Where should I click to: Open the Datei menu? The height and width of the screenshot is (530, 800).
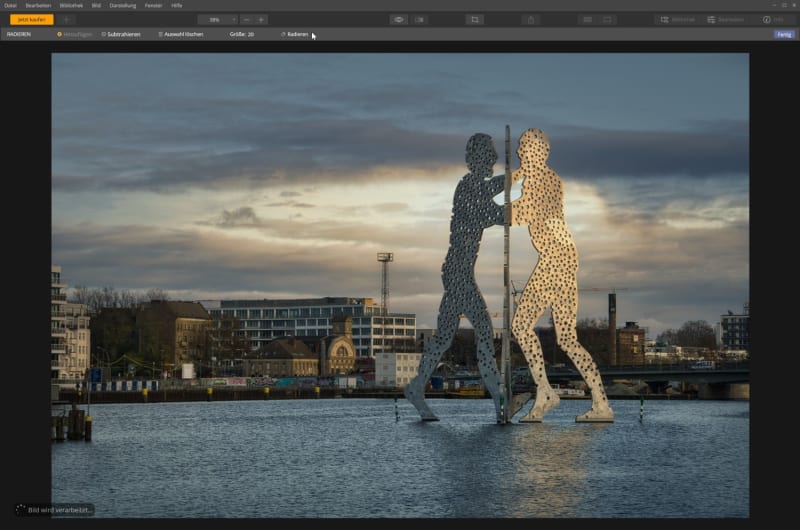(x=10, y=5)
